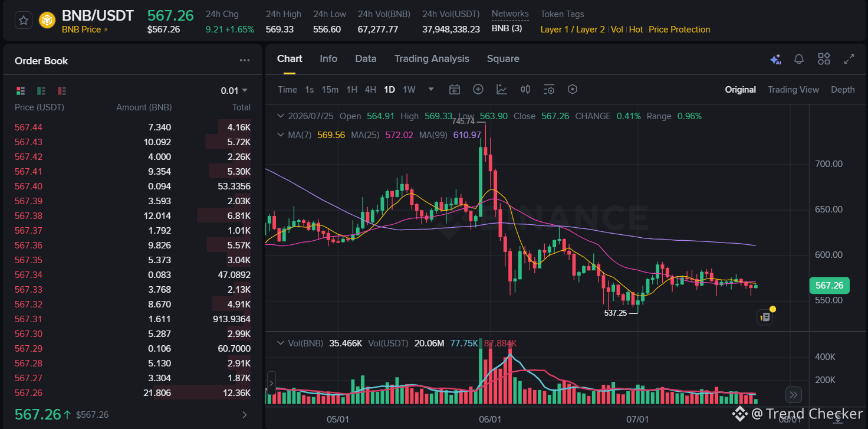
Task: Open the line chart technical indicators icon
Action: (x=502, y=89)
